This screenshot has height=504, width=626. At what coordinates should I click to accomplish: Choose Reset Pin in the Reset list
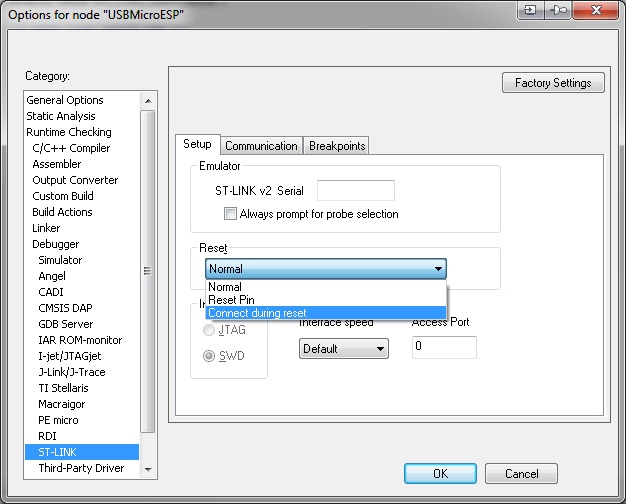click(325, 300)
